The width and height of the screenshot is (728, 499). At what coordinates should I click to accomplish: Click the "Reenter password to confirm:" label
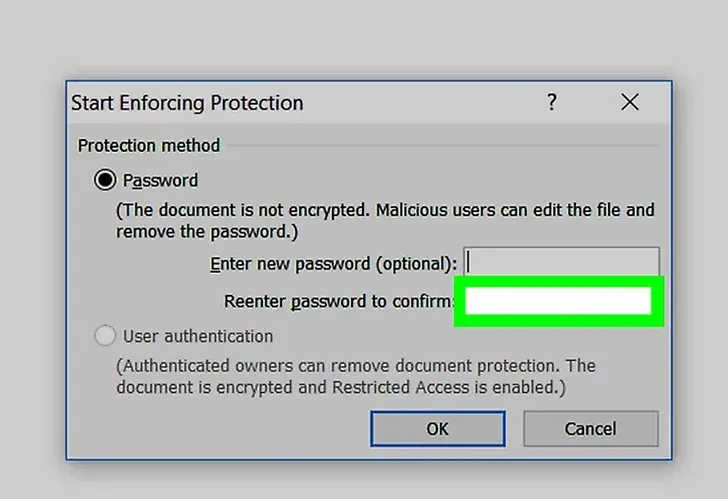[338, 301]
